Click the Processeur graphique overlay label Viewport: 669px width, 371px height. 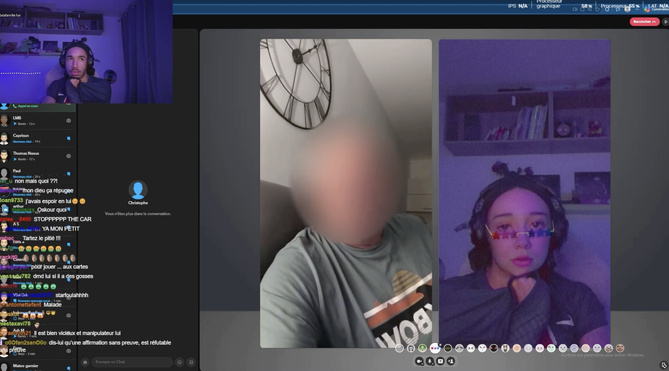[548, 5]
